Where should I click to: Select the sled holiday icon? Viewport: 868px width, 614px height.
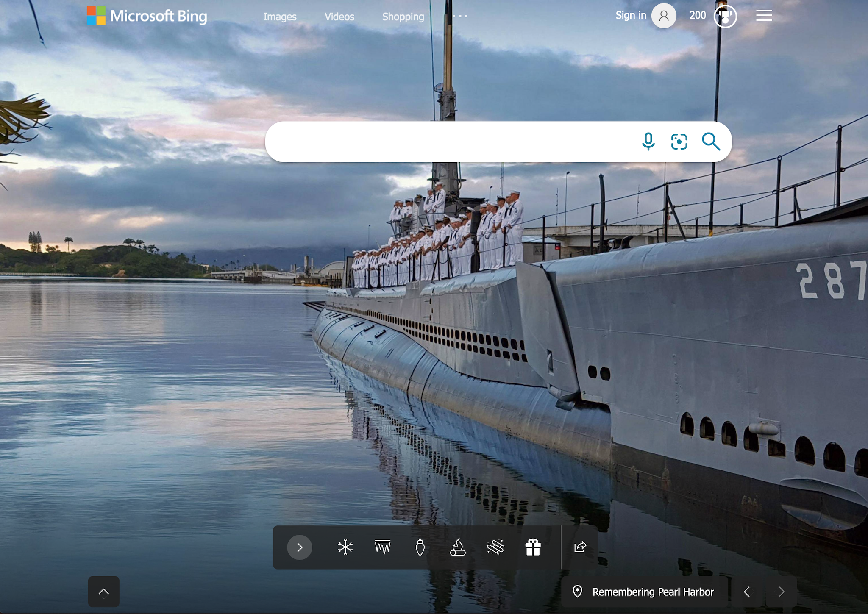point(495,547)
